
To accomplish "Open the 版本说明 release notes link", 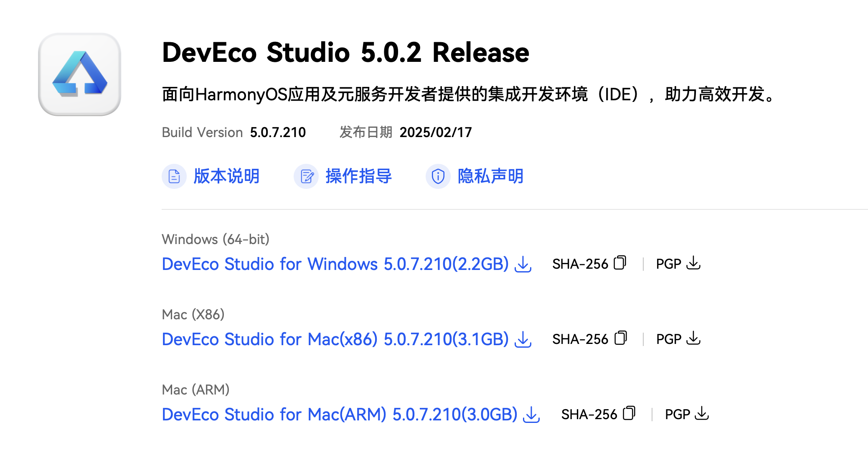I will click(x=226, y=176).
